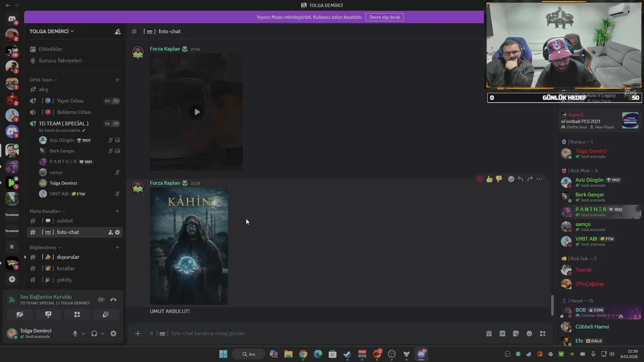The width and height of the screenshot is (644, 362).
Task: Open the çekiliş channel
Action: tap(74, 280)
